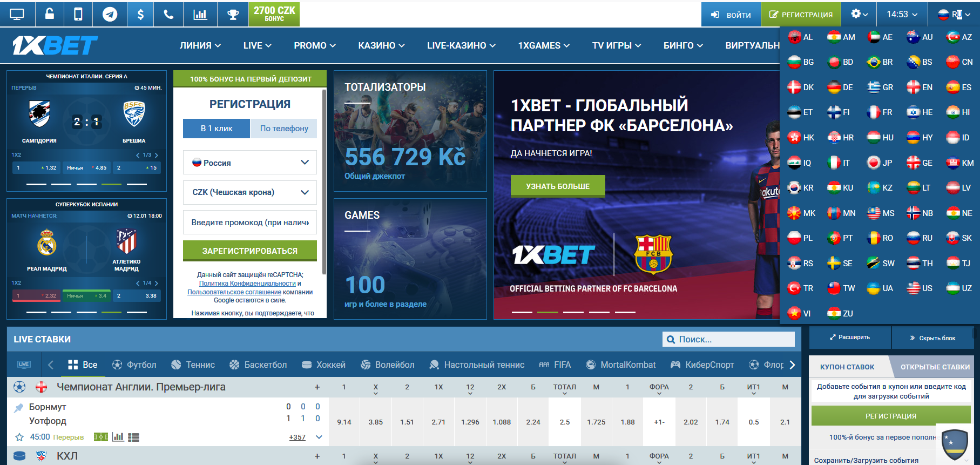The width and height of the screenshot is (980, 465).
Task: Open 1XGAMES navigation menu
Action: point(544,46)
